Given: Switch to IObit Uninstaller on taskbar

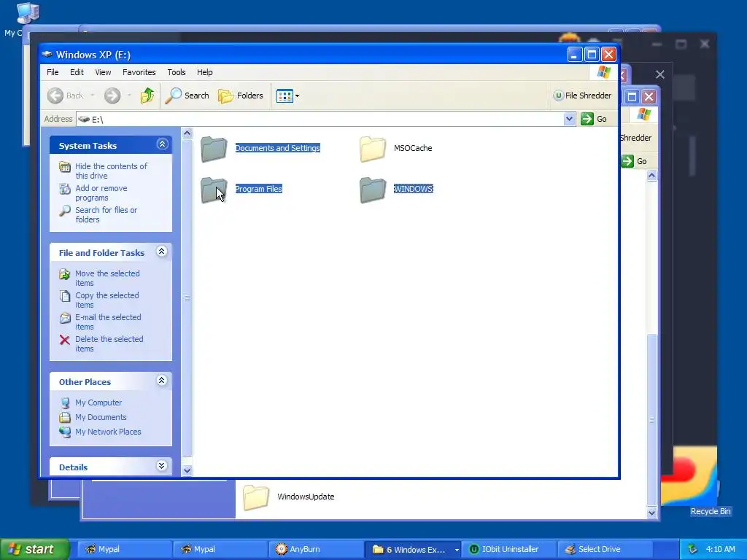Looking at the screenshot, I should coord(508,549).
